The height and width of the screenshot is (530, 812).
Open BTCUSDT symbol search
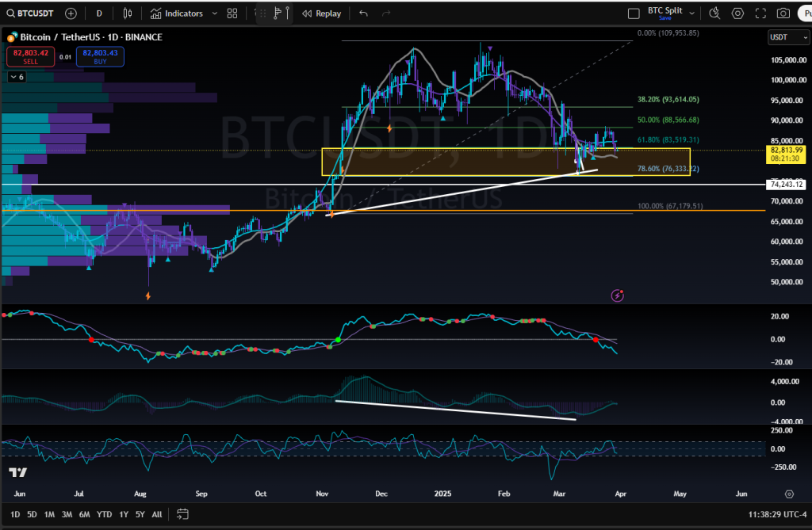[x=30, y=13]
